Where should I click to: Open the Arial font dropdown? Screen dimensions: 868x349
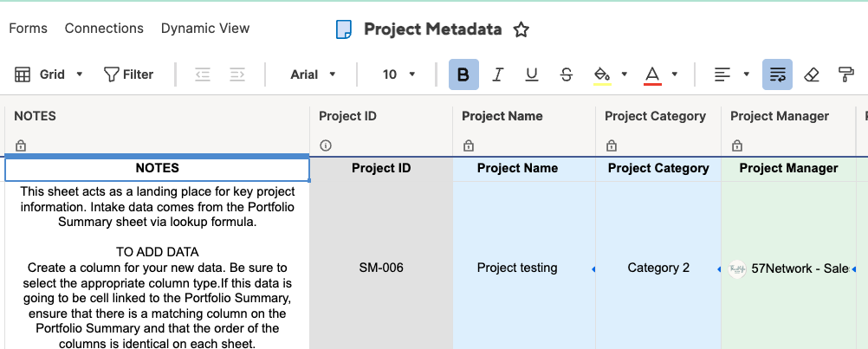click(x=314, y=74)
